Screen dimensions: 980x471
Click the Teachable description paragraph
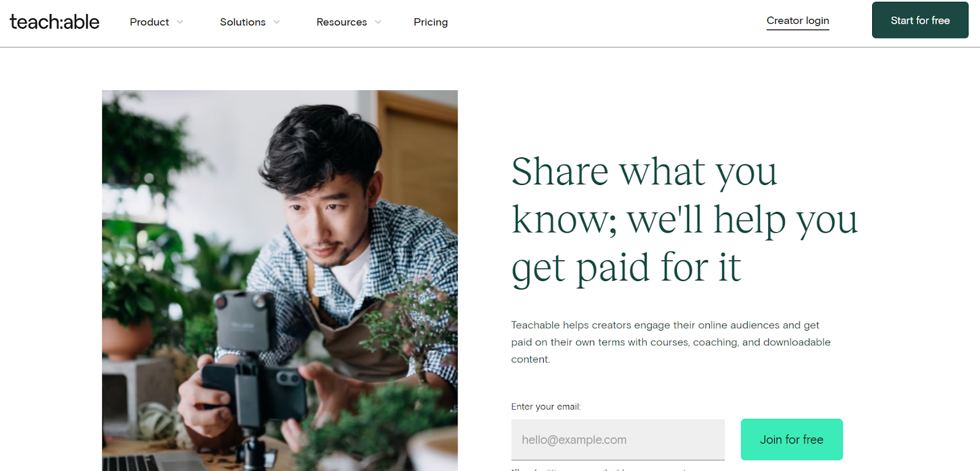pyautogui.click(x=671, y=342)
